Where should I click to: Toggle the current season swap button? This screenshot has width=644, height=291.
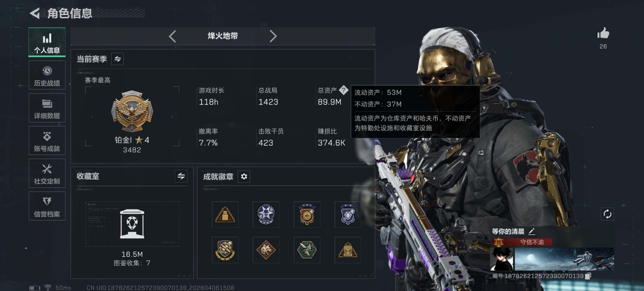pos(117,59)
